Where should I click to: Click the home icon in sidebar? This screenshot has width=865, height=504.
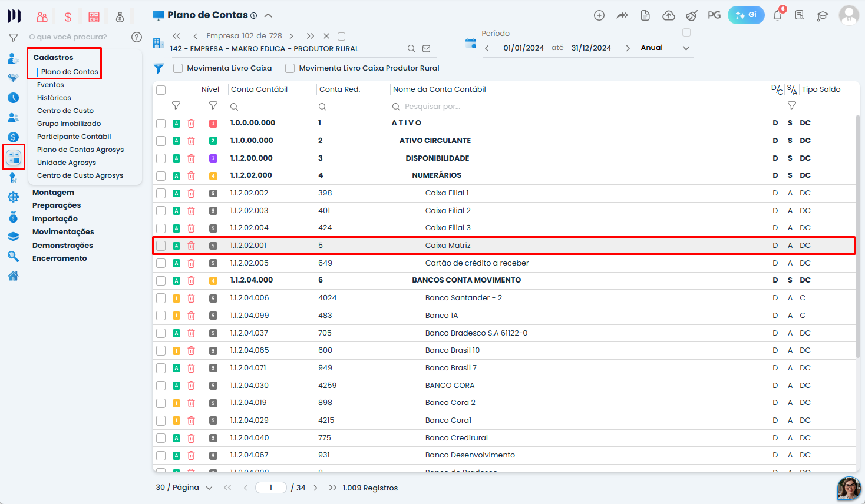coord(13,276)
